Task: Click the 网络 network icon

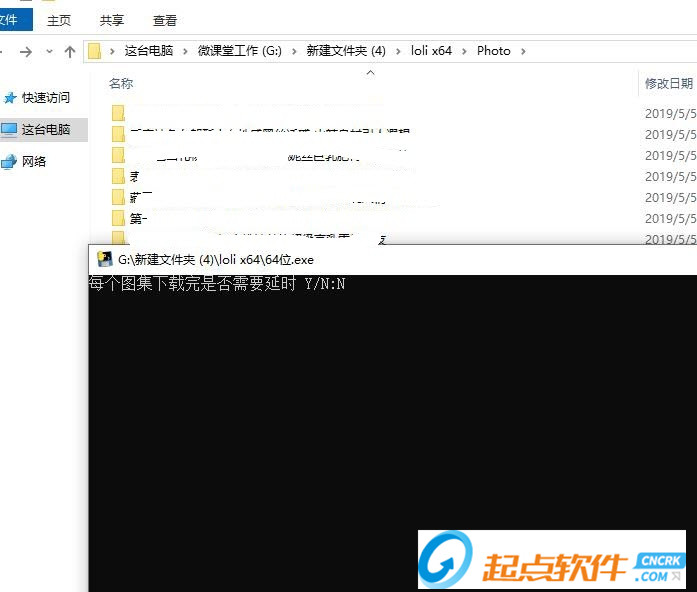Action: (x=9, y=162)
